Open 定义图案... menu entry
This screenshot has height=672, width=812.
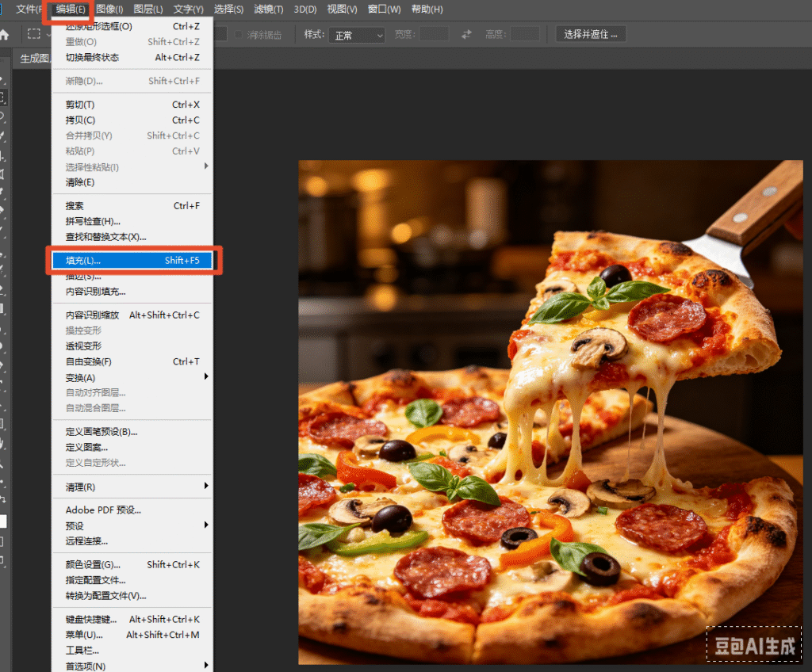point(132,447)
